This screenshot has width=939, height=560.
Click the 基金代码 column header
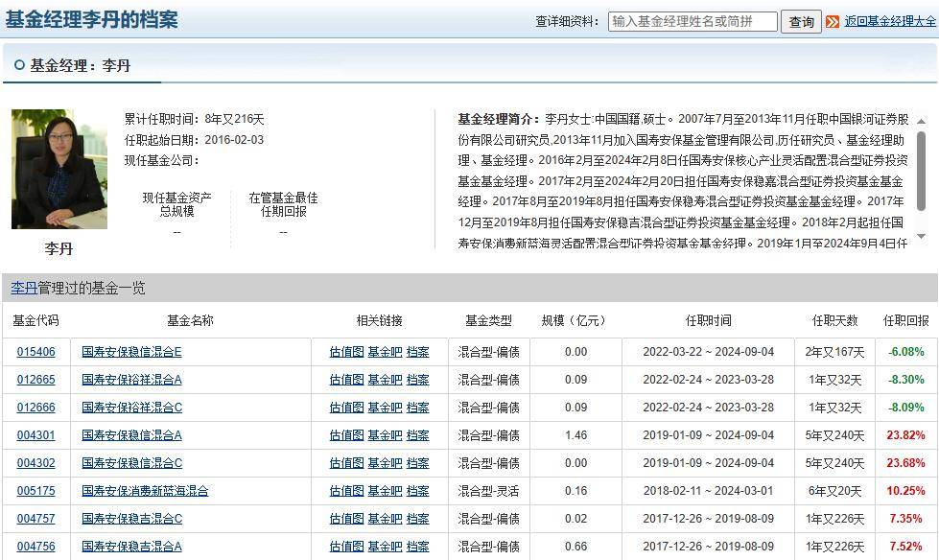pos(36,320)
